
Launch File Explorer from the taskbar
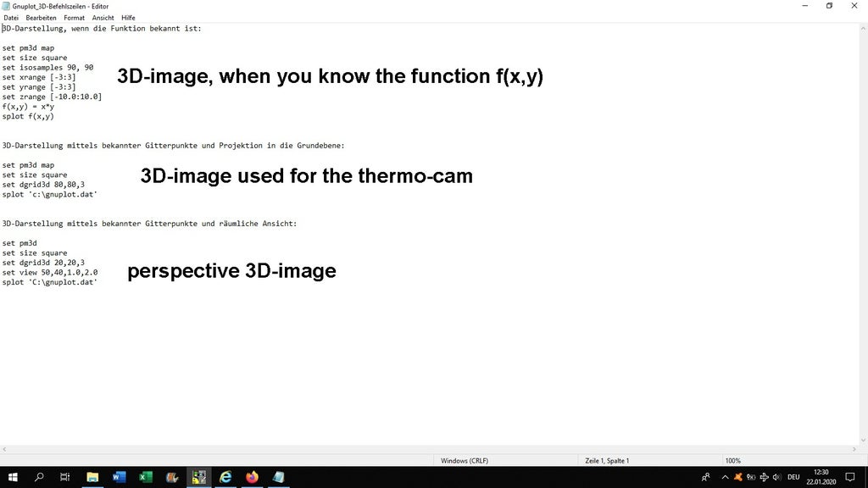coord(92,477)
